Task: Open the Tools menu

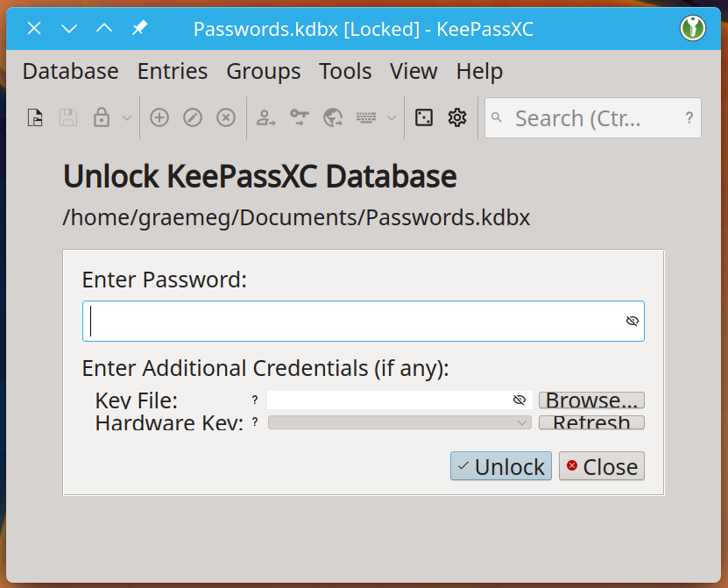Action: click(x=345, y=71)
